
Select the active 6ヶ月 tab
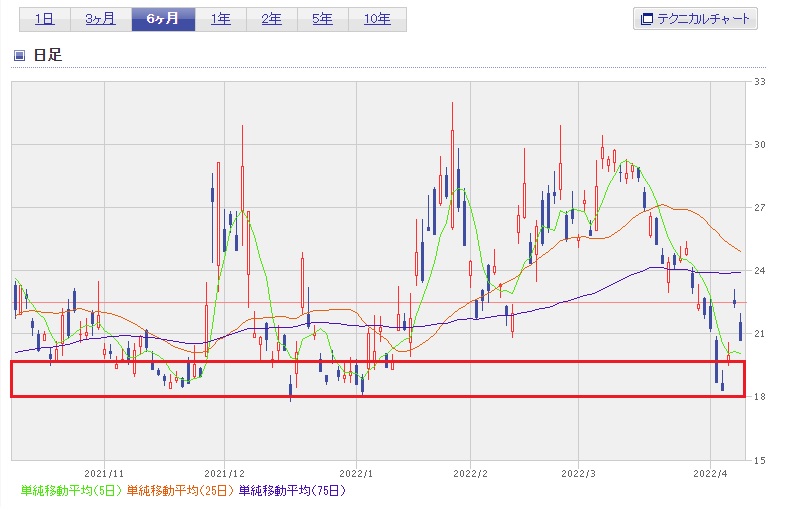pyautogui.click(x=161, y=19)
